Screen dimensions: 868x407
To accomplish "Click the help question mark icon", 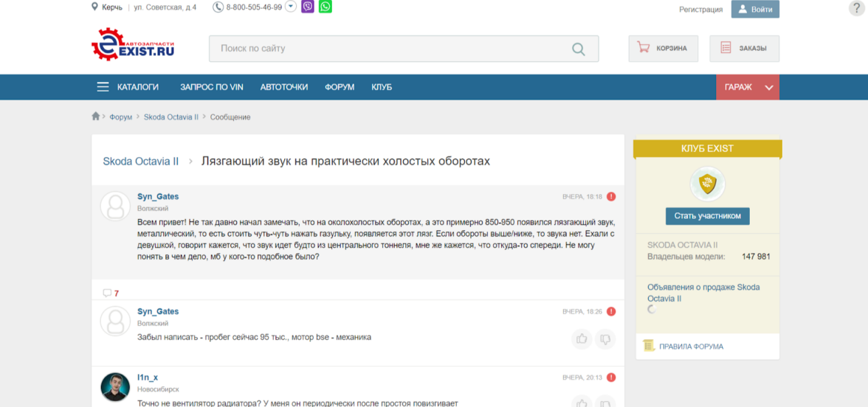I will tap(856, 8).
